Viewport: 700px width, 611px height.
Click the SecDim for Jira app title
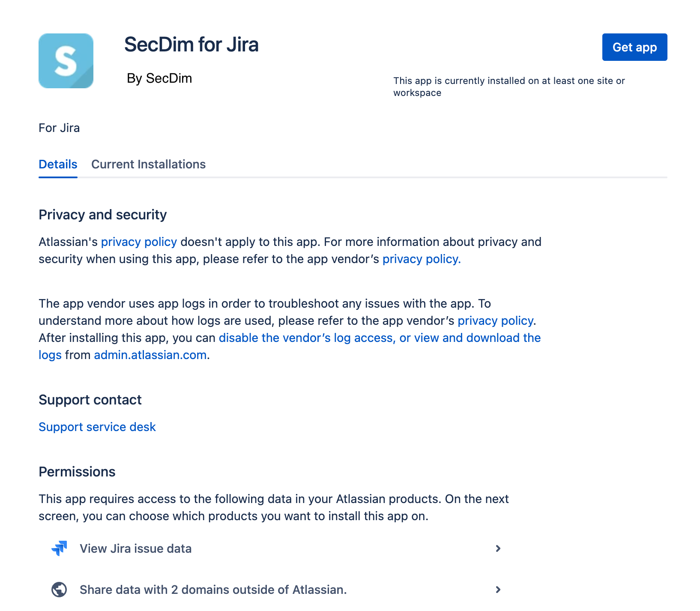click(191, 44)
